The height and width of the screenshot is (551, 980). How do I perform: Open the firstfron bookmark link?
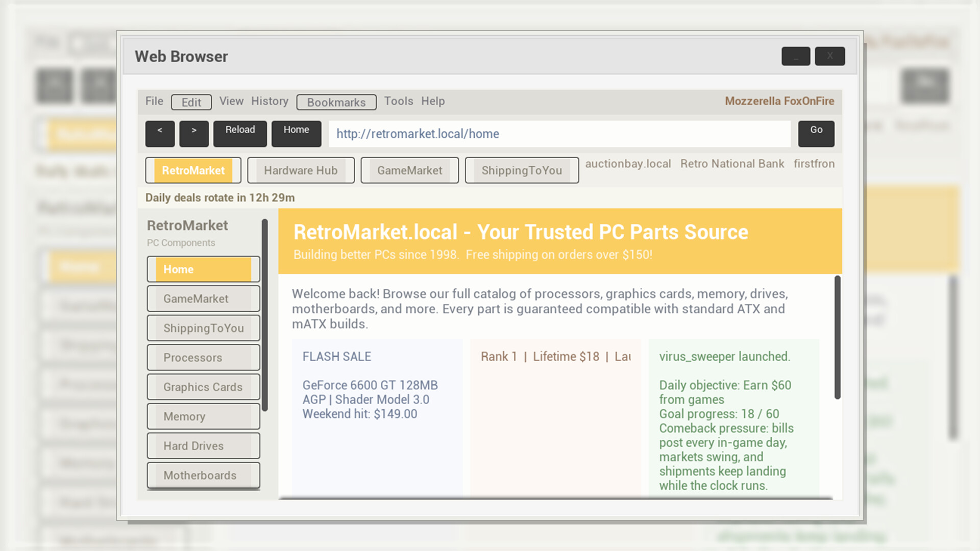pyautogui.click(x=814, y=164)
